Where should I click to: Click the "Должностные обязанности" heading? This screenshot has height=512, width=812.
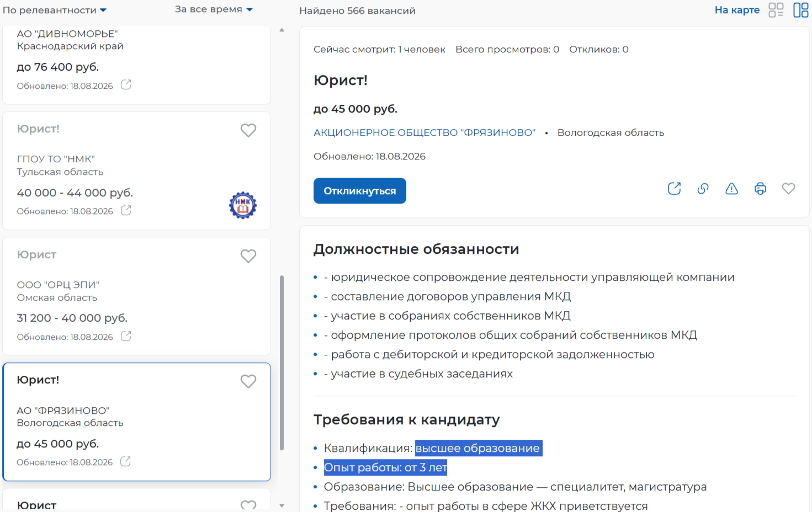pos(416,249)
